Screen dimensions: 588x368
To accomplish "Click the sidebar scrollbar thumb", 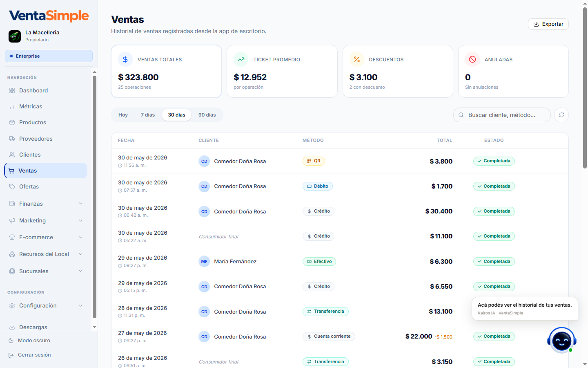I will (94, 196).
